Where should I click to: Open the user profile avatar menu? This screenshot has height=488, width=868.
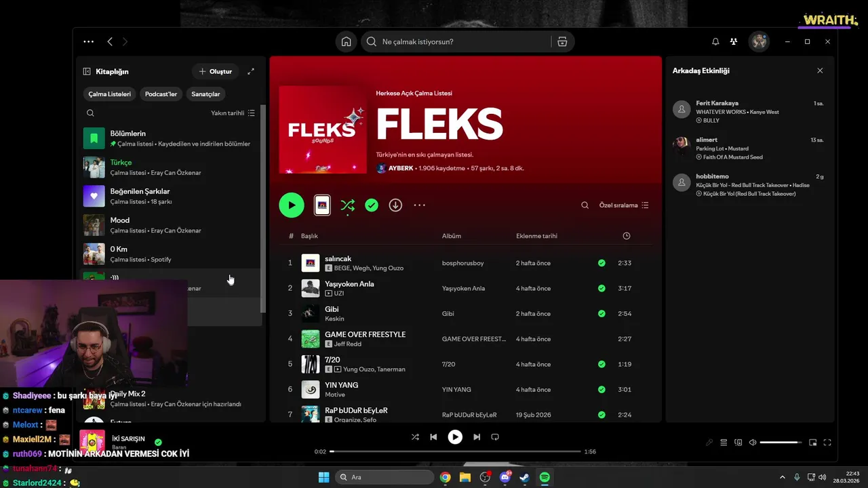(759, 41)
